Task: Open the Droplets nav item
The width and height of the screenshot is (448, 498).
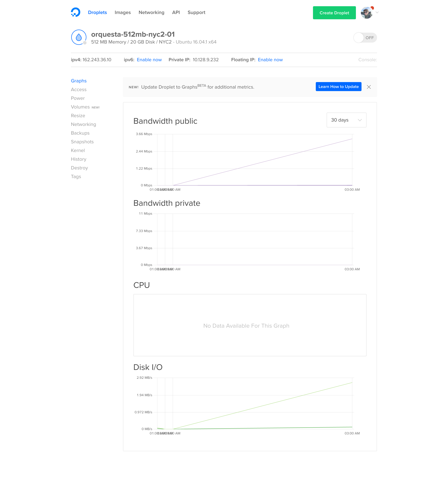Action: [x=98, y=13]
